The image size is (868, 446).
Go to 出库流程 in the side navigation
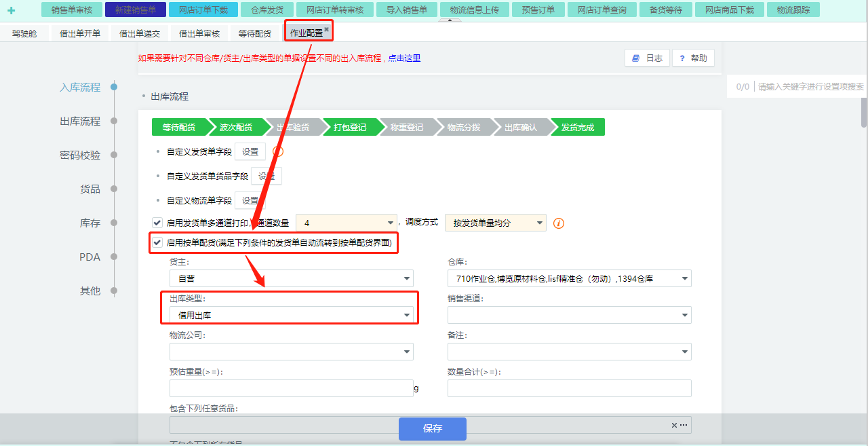pyautogui.click(x=80, y=121)
